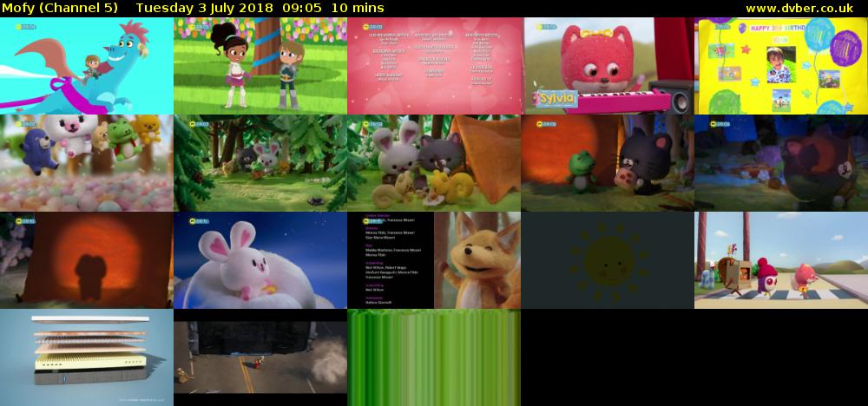Open the frog and black cat thumbnail
Viewport: 868px width, 406px height.
608,163
